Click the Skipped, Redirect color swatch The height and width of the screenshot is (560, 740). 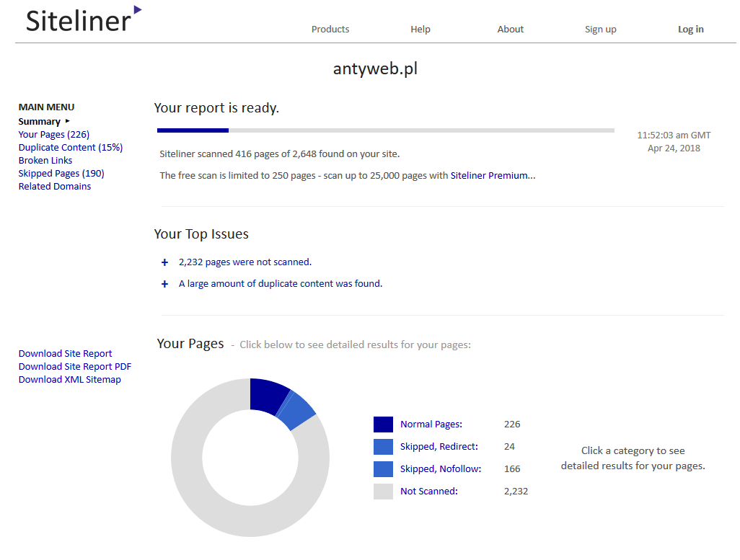point(383,447)
